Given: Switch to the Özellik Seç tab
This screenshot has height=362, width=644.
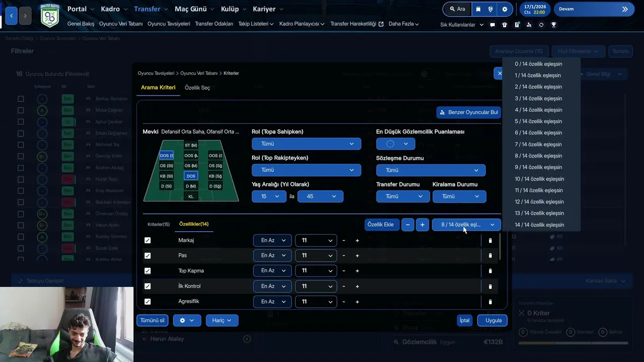Looking at the screenshot, I should (x=197, y=87).
